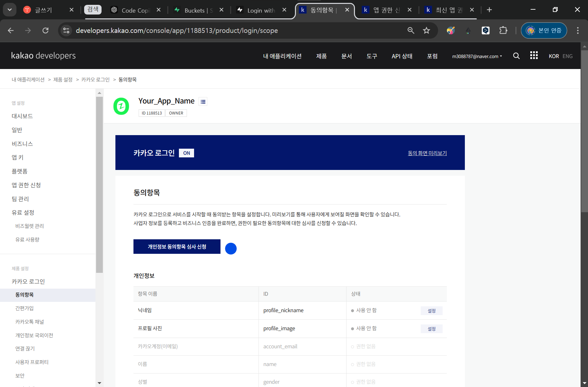Click the dark triangle extension icon
588x387 pixels.
click(x=468, y=31)
